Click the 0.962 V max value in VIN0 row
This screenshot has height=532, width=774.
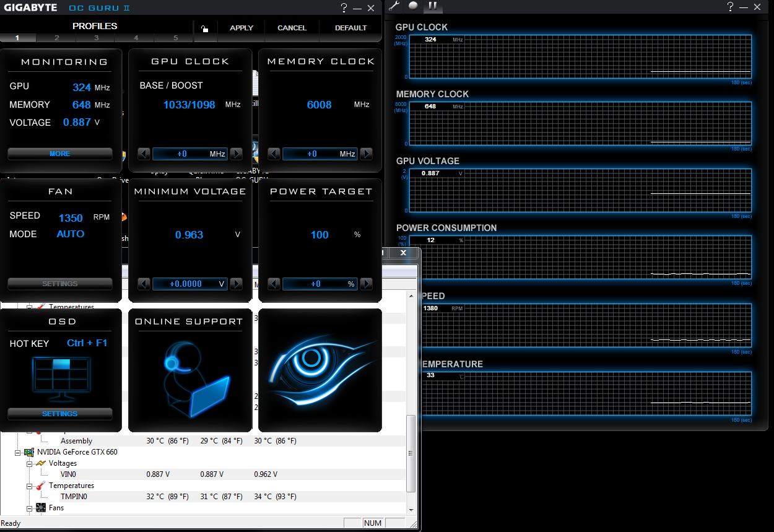point(266,474)
